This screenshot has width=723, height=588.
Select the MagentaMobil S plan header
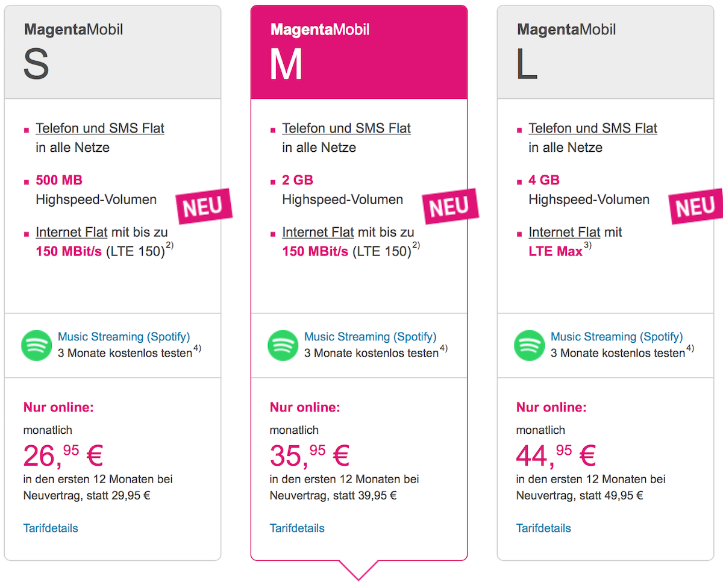pos(113,52)
